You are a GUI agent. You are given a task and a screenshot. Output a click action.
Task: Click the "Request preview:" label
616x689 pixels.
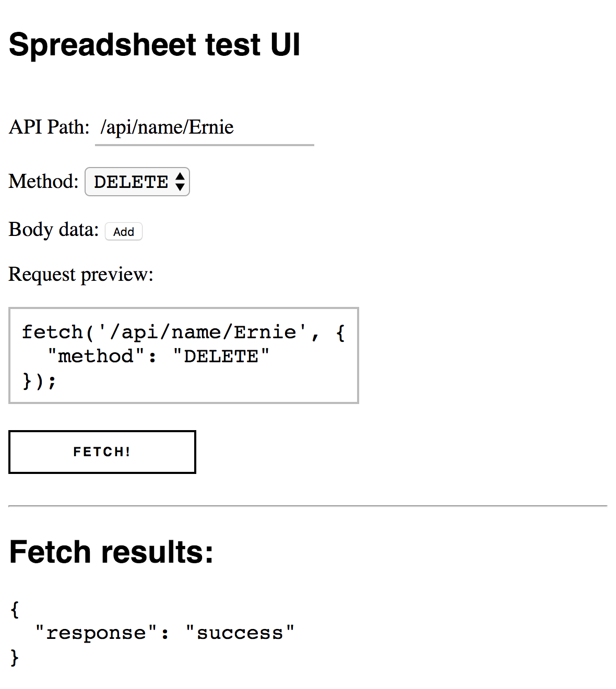click(x=81, y=275)
